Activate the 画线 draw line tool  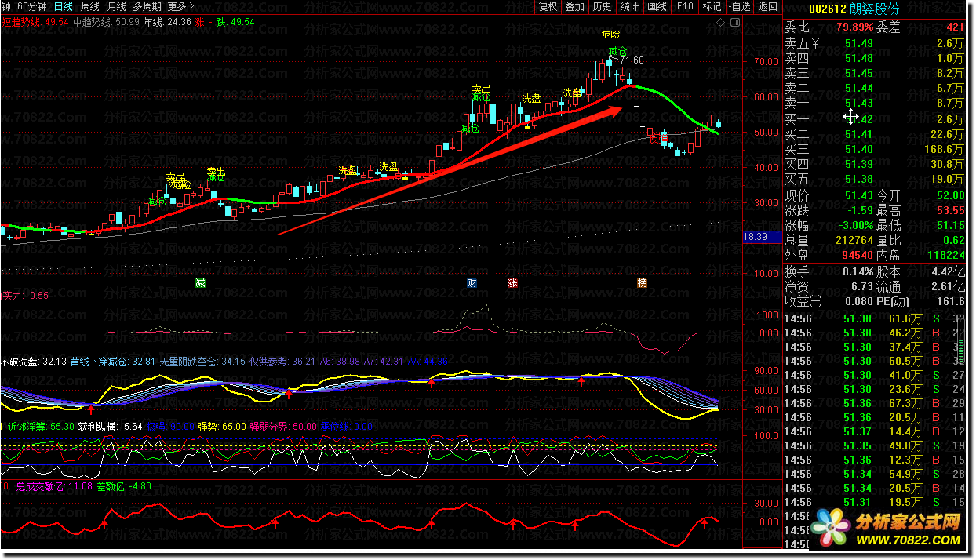click(657, 6)
